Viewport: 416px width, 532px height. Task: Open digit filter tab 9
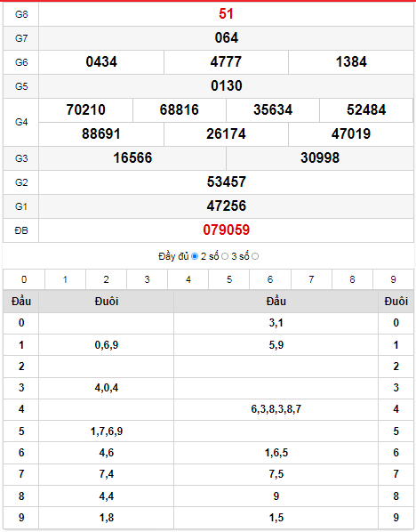tap(393, 279)
